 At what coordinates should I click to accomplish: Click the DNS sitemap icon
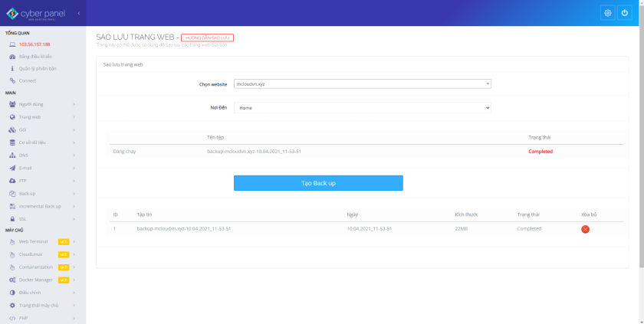point(12,155)
